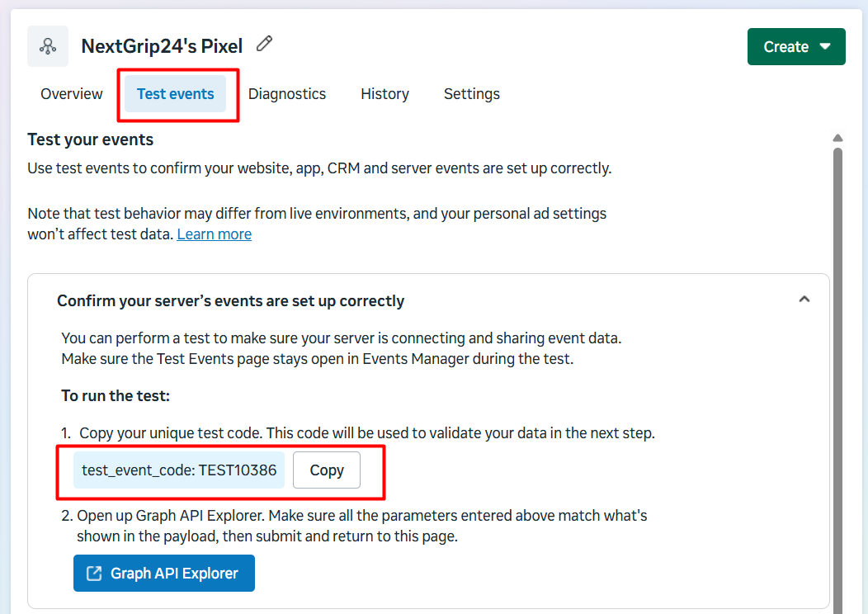Click the scrollbar up arrow
Screen dimensions: 868x614
point(837,138)
